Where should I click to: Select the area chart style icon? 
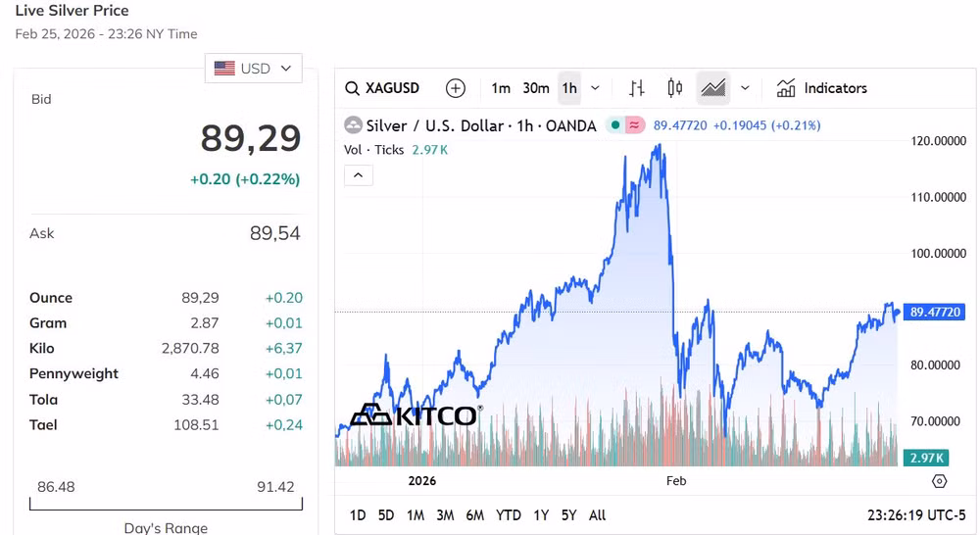coord(712,88)
